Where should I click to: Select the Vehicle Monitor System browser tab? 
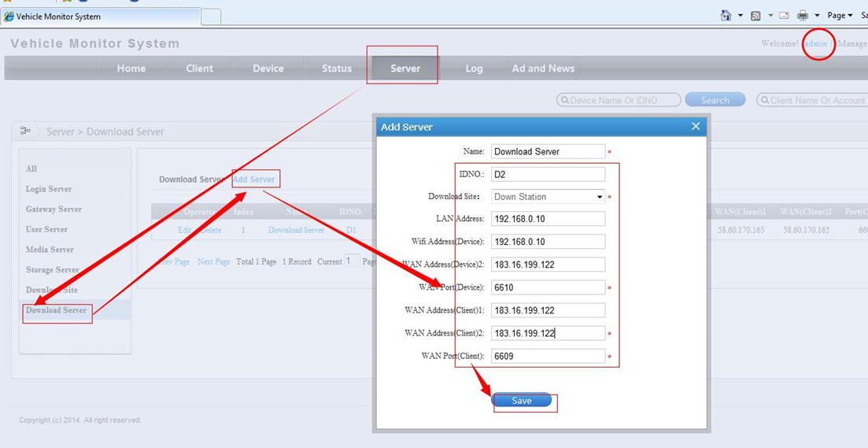101,17
